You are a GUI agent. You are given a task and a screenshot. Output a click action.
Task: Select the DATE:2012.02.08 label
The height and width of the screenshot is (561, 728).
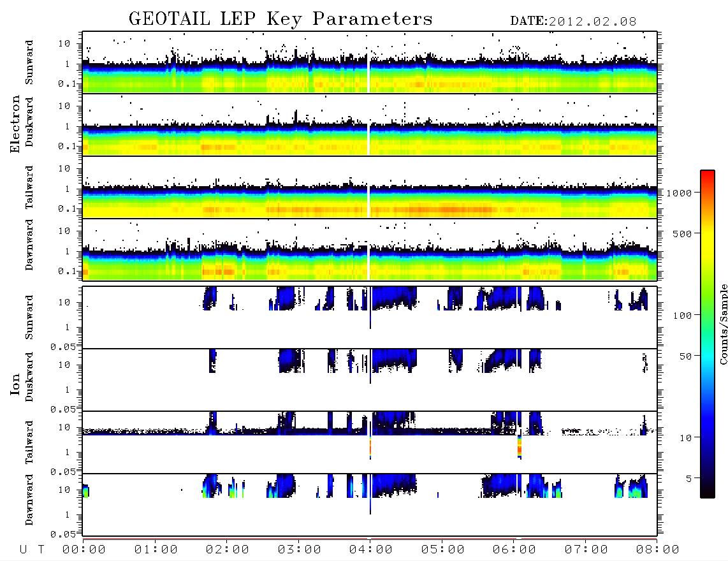(x=573, y=22)
